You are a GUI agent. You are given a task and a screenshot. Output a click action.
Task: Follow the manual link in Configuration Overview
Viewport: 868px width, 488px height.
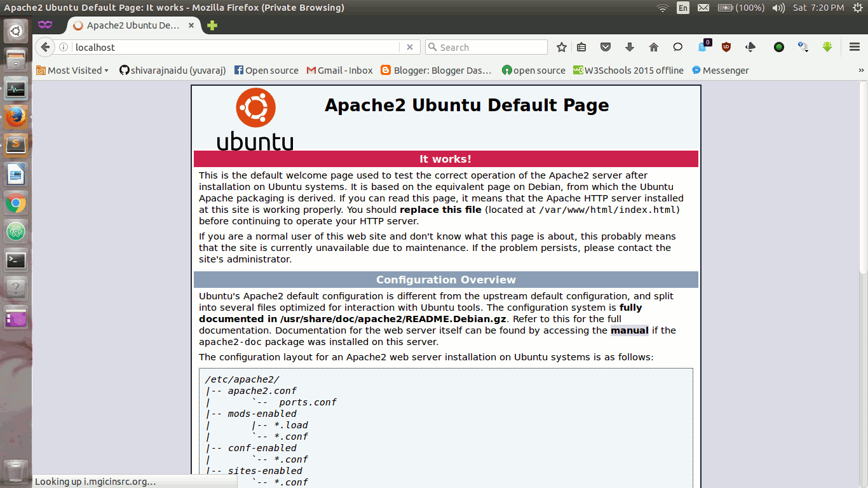tap(629, 330)
